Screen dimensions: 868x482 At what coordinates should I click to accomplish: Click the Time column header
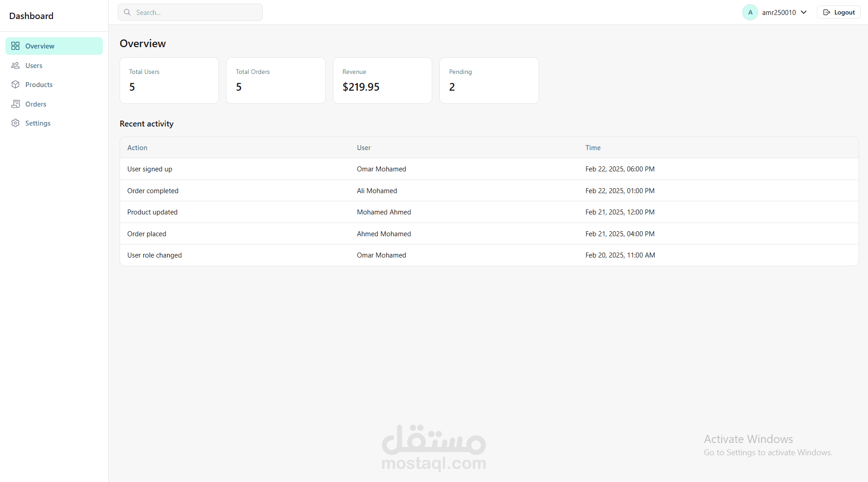pos(593,147)
